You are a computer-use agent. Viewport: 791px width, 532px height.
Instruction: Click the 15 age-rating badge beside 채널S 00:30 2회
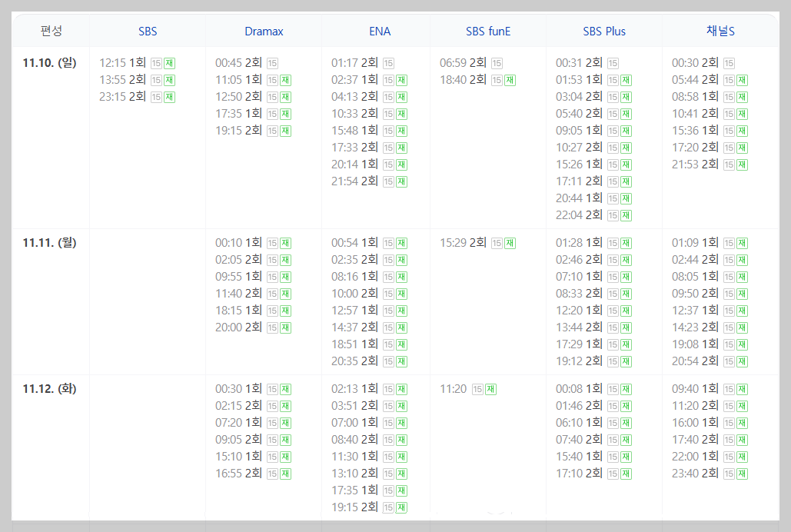tap(729, 63)
